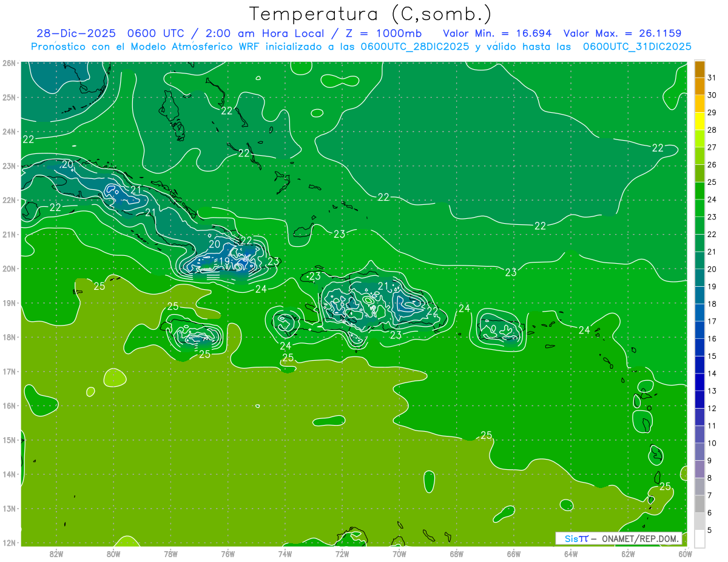Click the '78W' longitude axis label
This screenshot has height=562, width=728.
point(170,554)
